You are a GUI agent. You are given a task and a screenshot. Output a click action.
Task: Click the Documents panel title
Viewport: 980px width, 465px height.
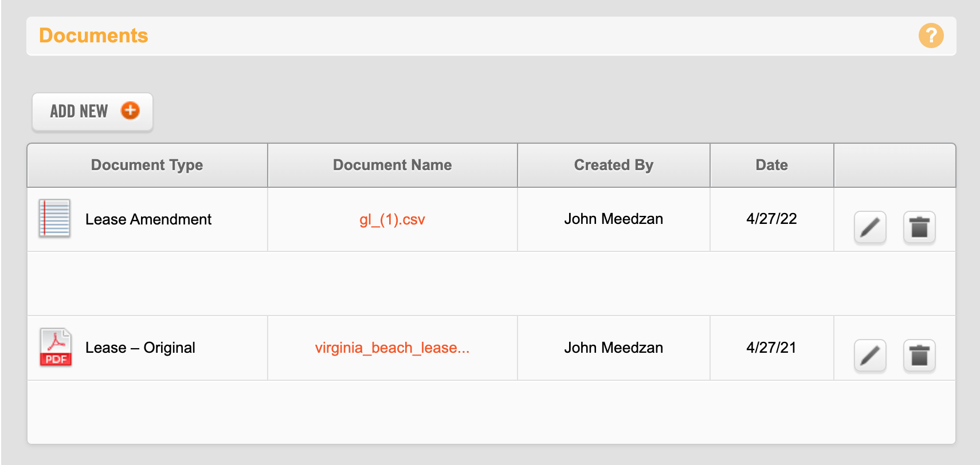click(x=93, y=36)
